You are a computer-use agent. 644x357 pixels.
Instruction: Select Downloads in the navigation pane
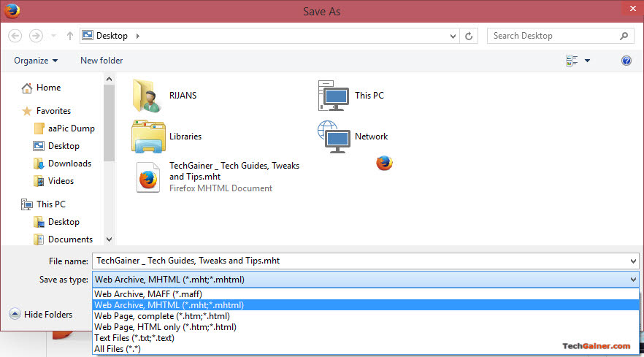(x=63, y=164)
